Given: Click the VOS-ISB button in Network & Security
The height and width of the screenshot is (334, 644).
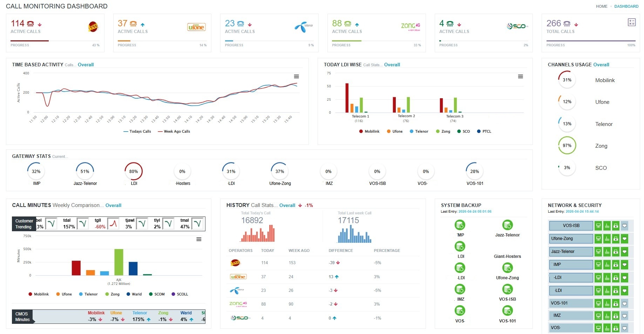Looking at the screenshot, I should click(571, 226).
